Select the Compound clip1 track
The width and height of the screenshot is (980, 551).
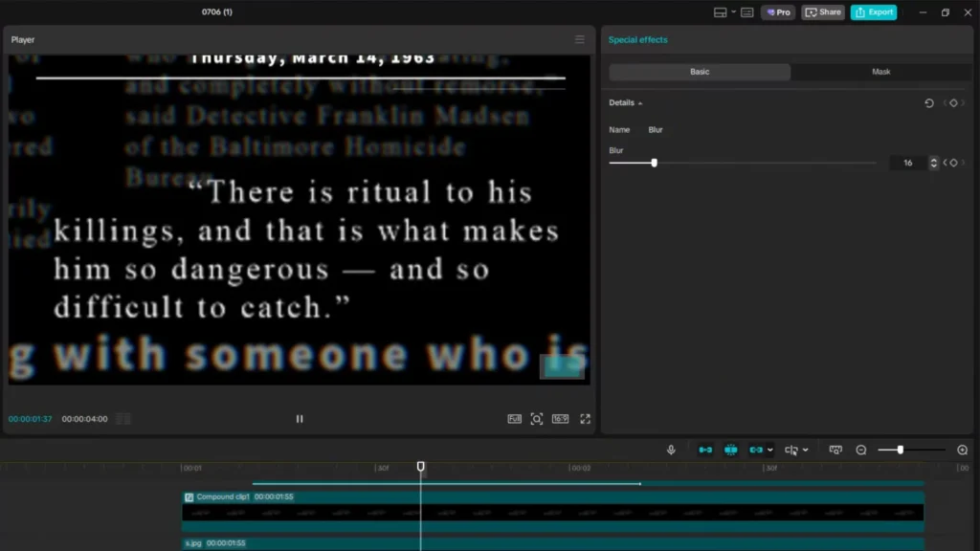point(552,513)
